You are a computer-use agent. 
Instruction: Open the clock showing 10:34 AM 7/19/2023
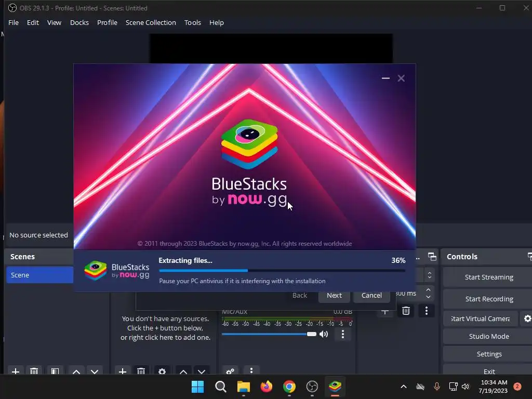(x=493, y=387)
